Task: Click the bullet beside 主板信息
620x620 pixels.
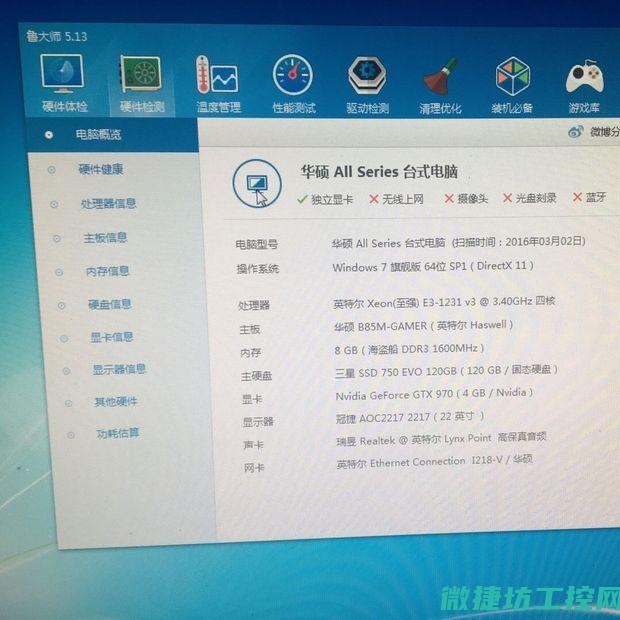Action: tap(57, 238)
